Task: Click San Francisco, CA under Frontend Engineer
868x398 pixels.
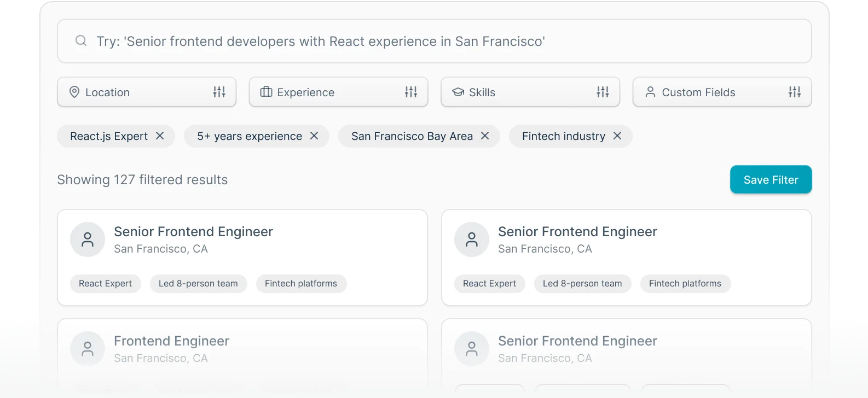Action: pos(161,358)
